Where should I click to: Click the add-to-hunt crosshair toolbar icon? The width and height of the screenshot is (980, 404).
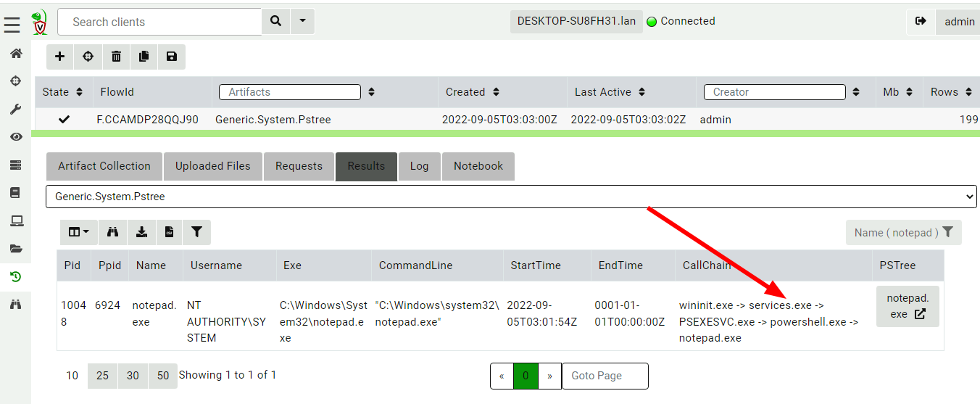(x=88, y=57)
